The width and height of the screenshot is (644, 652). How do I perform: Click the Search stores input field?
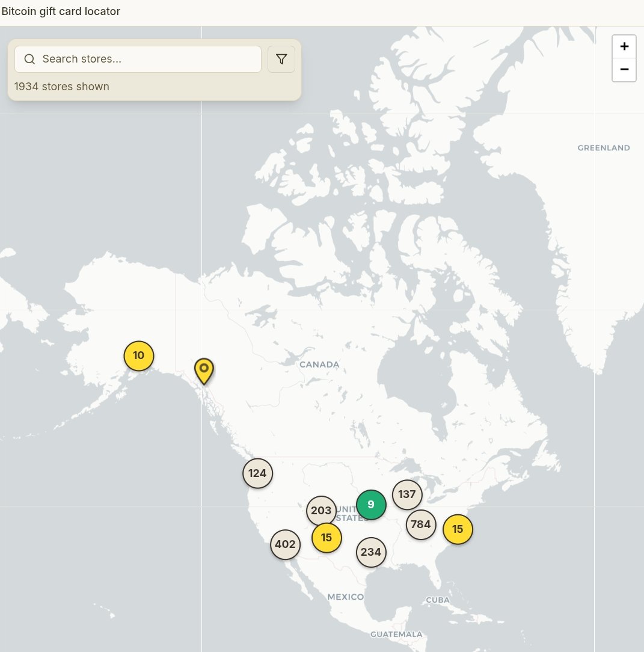click(x=138, y=59)
